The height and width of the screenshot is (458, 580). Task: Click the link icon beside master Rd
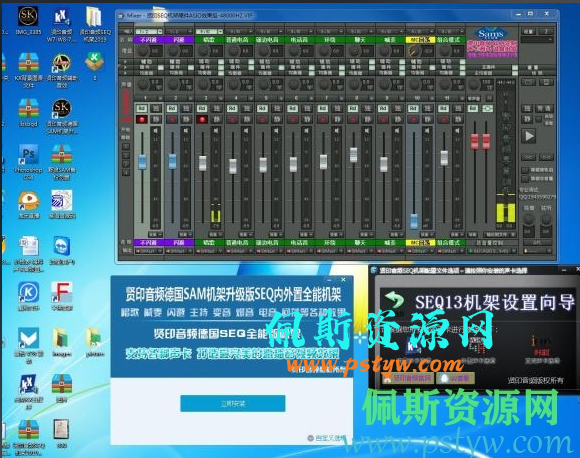point(488,108)
